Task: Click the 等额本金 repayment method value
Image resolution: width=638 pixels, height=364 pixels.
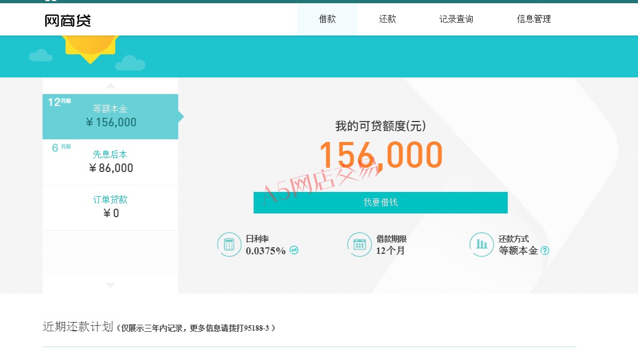Action: click(518, 251)
